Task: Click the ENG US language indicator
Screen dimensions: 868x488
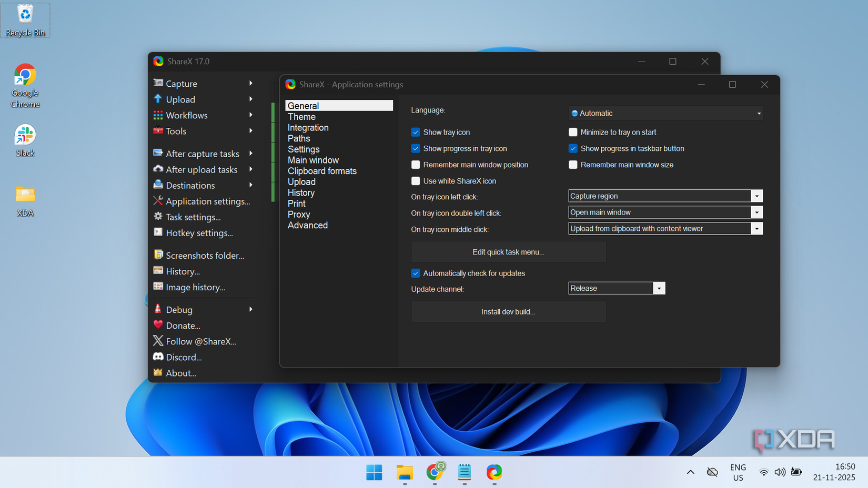Action: [738, 472]
